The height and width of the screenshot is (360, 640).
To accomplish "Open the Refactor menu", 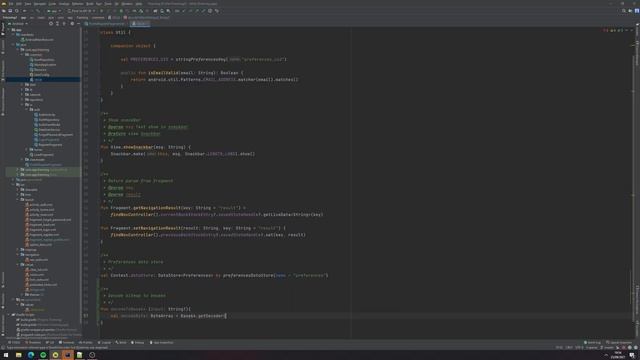I will (77, 4).
